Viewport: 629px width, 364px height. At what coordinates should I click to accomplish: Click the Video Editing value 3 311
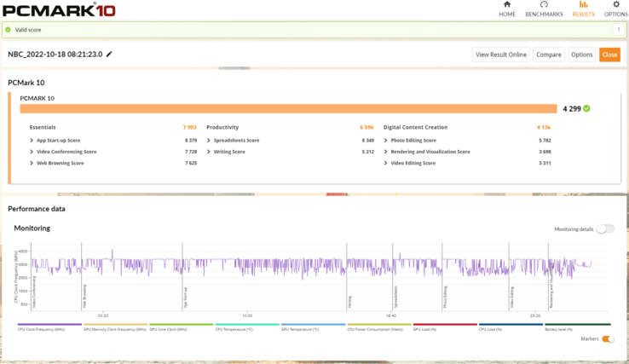[545, 163]
